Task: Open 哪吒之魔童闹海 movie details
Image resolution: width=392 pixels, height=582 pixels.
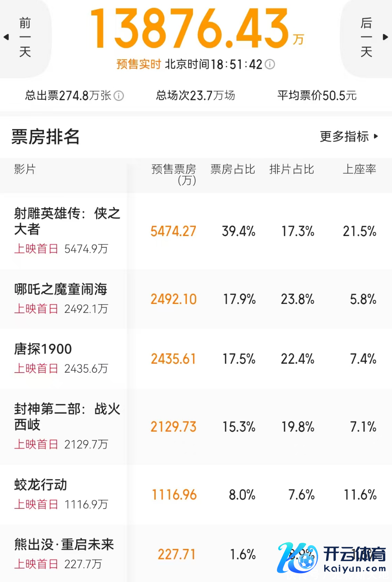Action: (61, 289)
